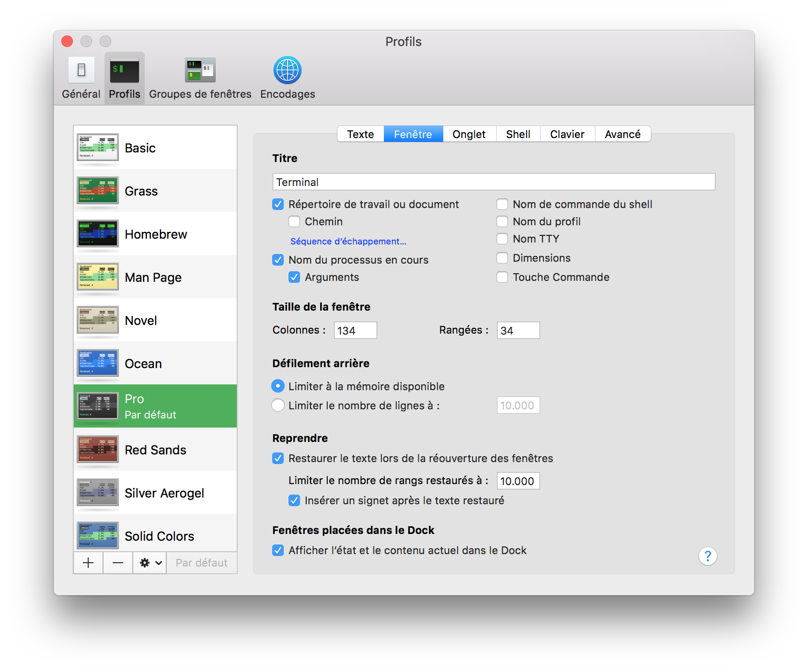The height and width of the screenshot is (672, 808).
Task: Switch to the Groupes de fenêtres pane
Action: coord(200,77)
